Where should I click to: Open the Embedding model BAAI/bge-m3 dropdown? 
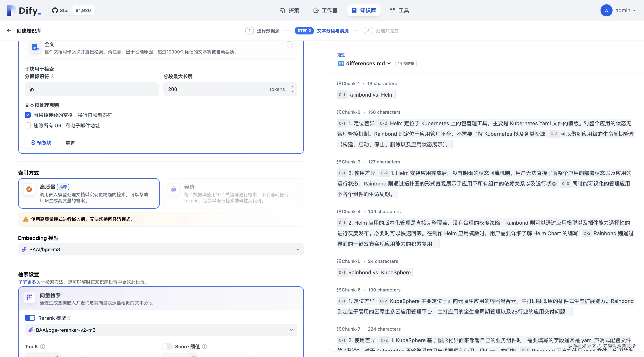pyautogui.click(x=161, y=249)
